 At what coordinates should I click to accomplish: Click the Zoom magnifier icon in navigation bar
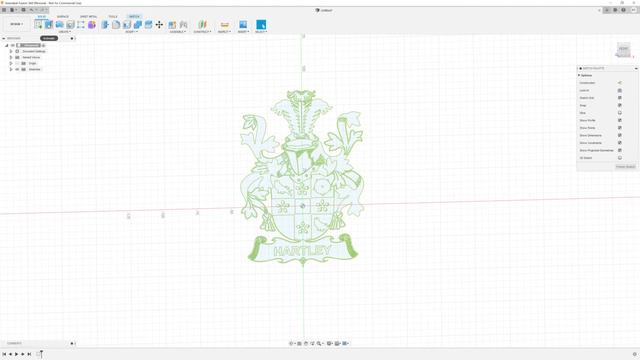(319, 344)
